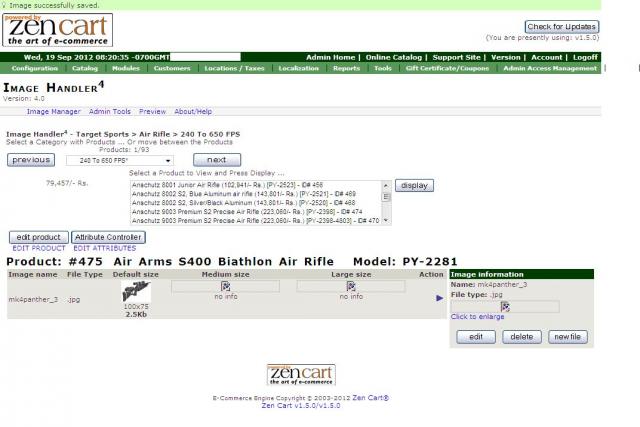Screen dimensions: 640x427
Task: Click the previous product button
Action: [x=31, y=160]
